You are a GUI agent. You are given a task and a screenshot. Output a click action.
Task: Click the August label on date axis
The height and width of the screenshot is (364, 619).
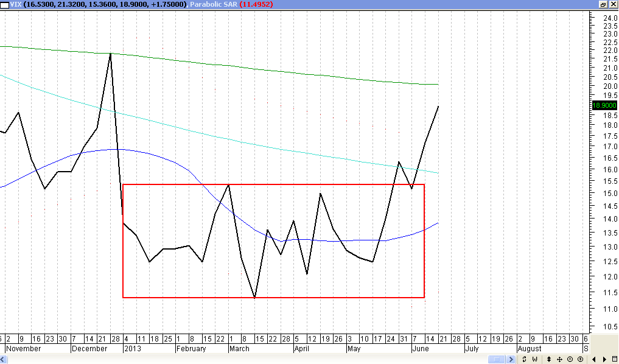(x=530, y=349)
